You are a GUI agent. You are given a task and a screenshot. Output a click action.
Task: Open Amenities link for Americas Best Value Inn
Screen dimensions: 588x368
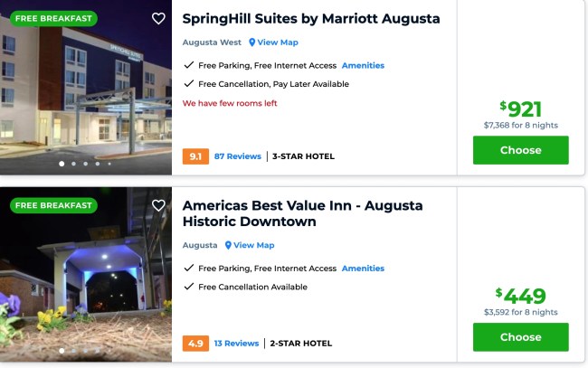pos(363,269)
